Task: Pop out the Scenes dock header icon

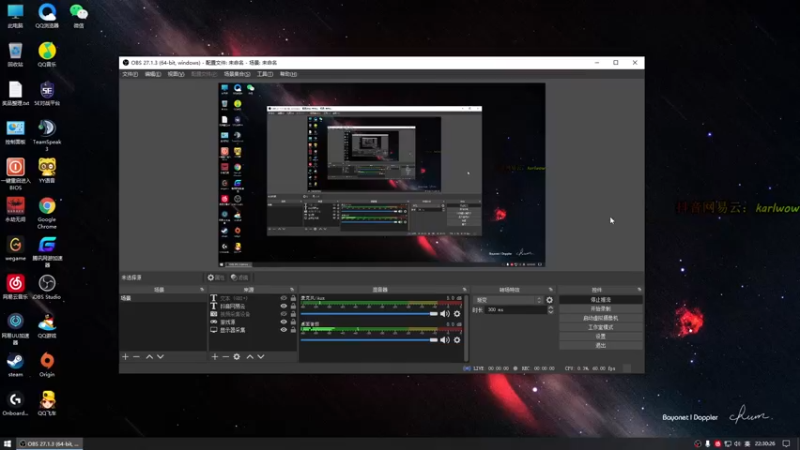Action: click(202, 290)
